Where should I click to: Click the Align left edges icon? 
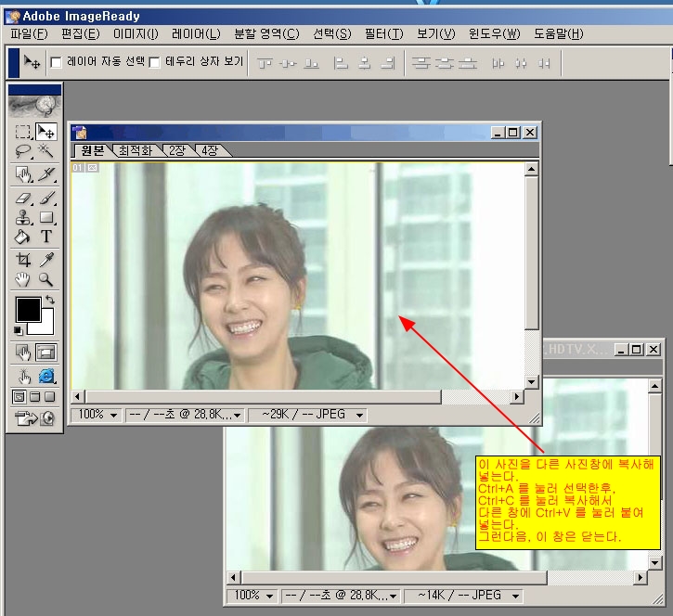(341, 63)
